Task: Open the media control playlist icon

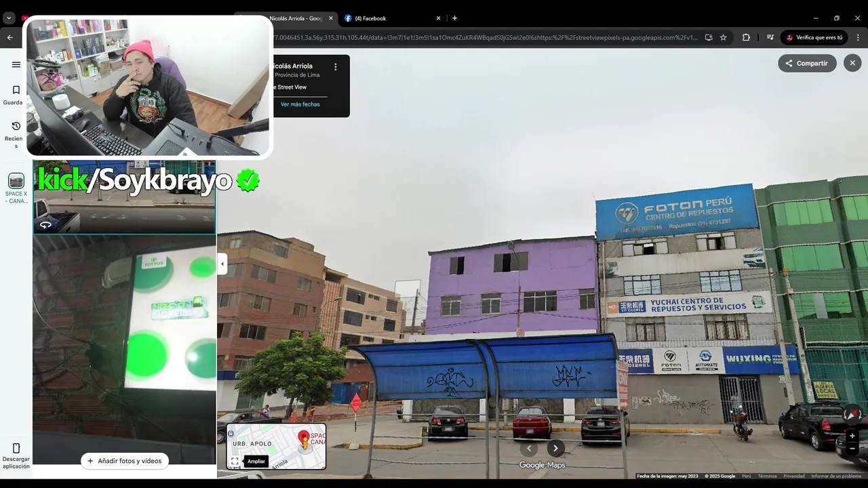Action: pos(770,37)
